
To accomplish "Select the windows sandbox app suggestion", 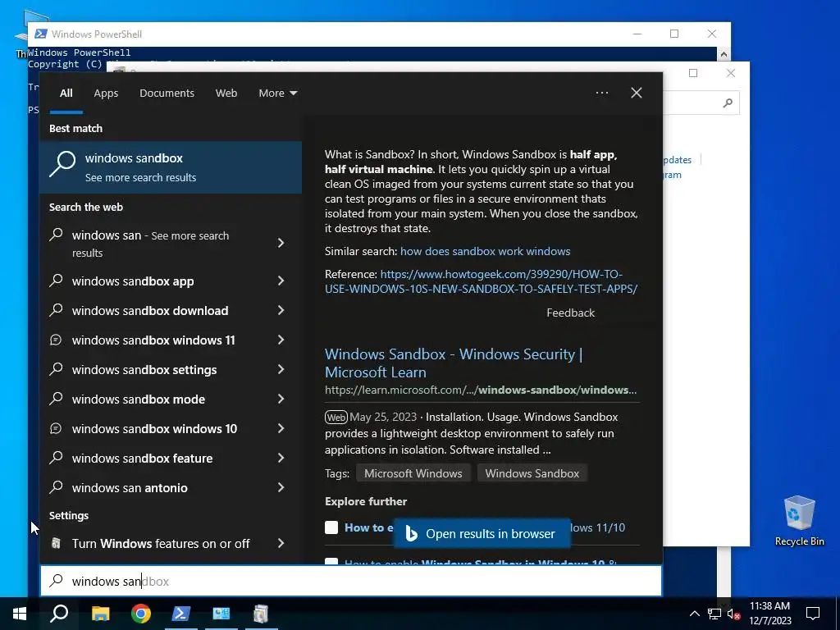I will click(133, 281).
